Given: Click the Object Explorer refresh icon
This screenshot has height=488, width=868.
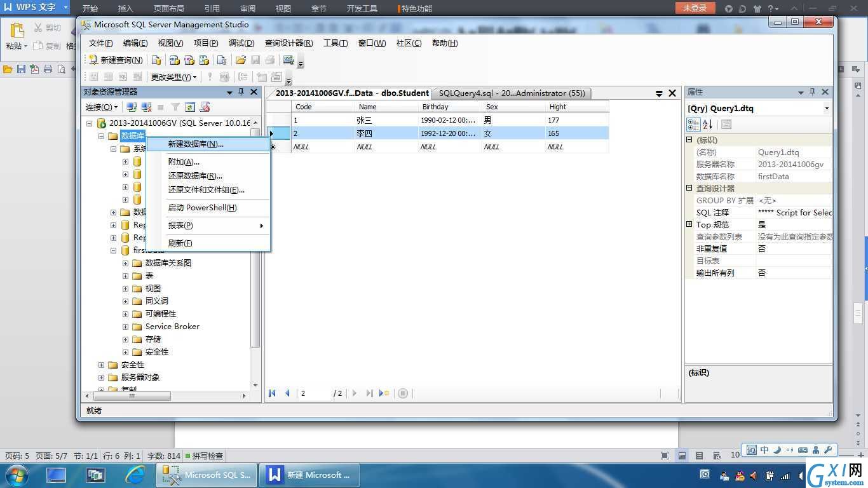Looking at the screenshot, I should (x=190, y=107).
